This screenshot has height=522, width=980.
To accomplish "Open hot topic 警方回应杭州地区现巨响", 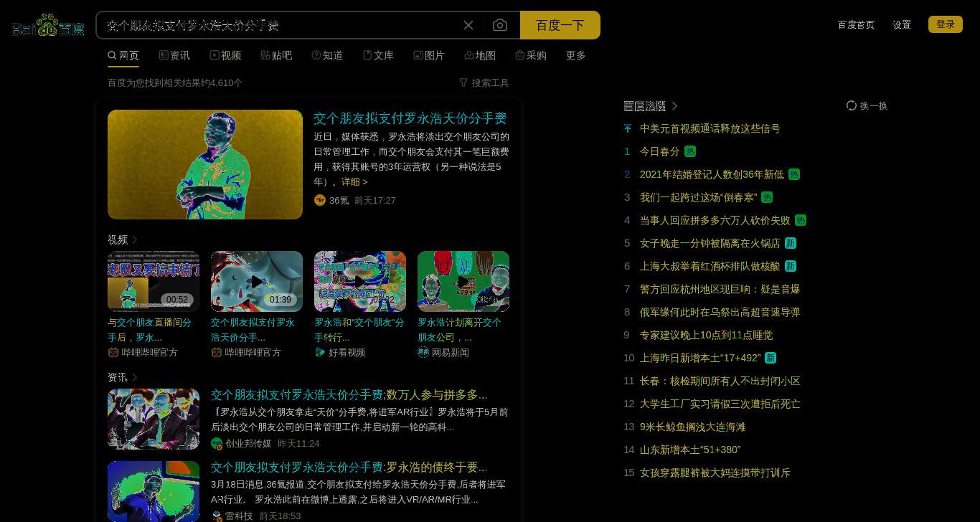I will [720, 289].
